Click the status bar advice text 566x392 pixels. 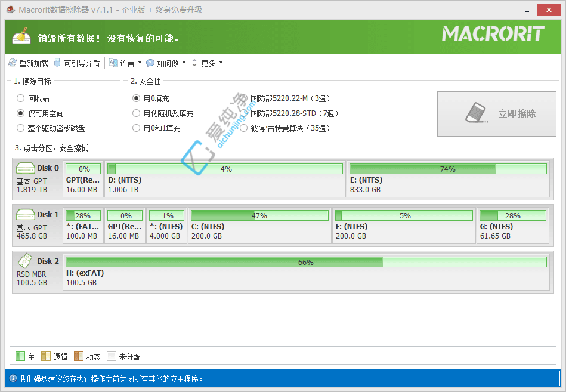coord(111,379)
